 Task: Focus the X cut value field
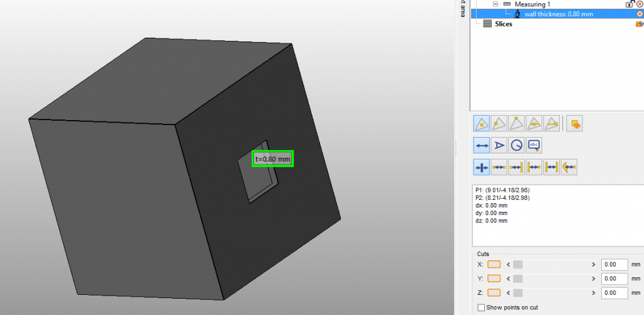coord(615,265)
